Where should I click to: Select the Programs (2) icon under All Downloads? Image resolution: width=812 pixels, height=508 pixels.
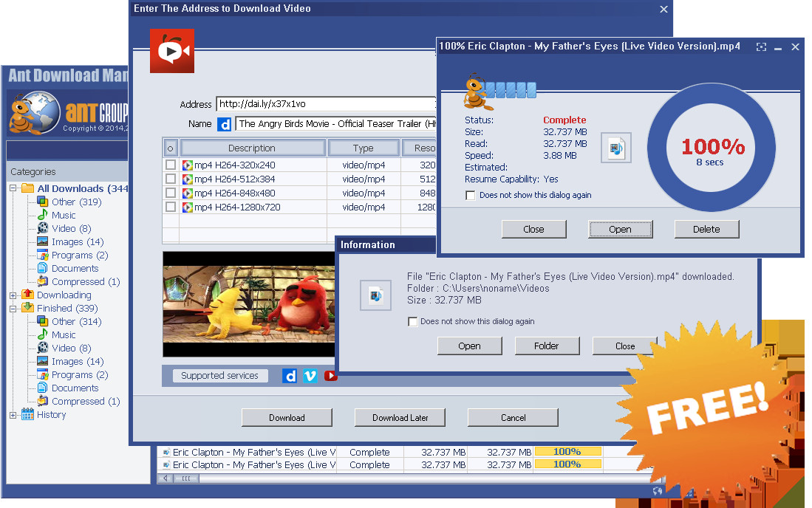click(x=42, y=255)
